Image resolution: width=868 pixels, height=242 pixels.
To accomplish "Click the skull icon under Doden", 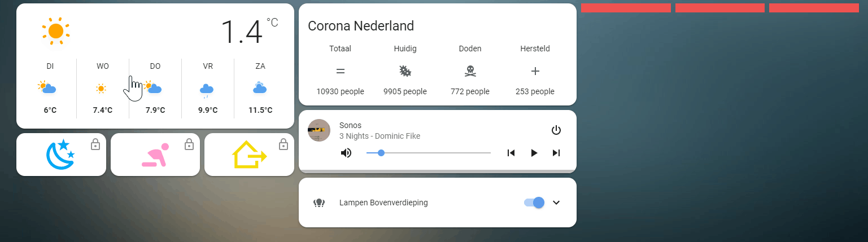I will (470, 71).
